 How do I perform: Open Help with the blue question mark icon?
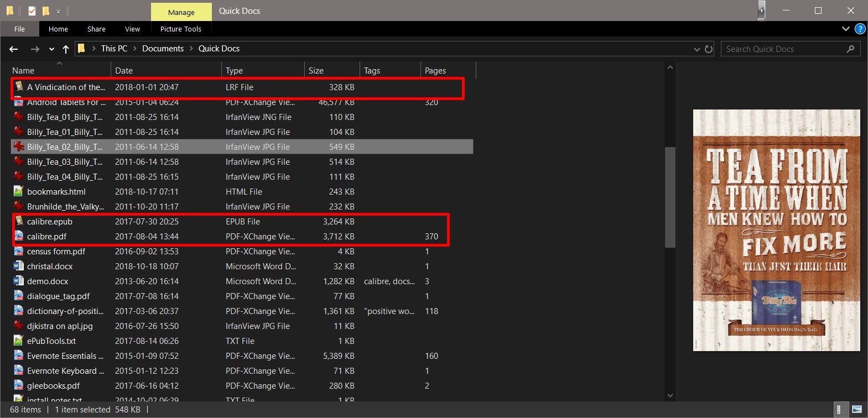click(860, 29)
